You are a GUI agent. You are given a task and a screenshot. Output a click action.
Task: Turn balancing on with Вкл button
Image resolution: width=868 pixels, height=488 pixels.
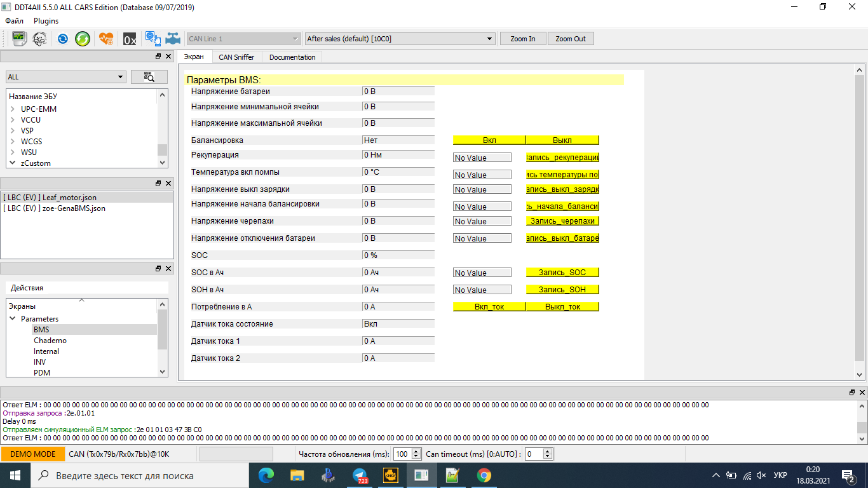489,140
